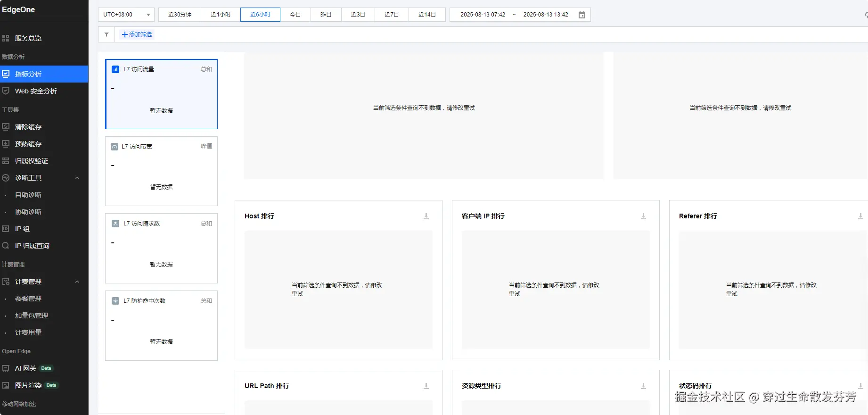Select the L7 访问请求数 metric card
The width and height of the screenshot is (868, 415).
[x=162, y=248]
